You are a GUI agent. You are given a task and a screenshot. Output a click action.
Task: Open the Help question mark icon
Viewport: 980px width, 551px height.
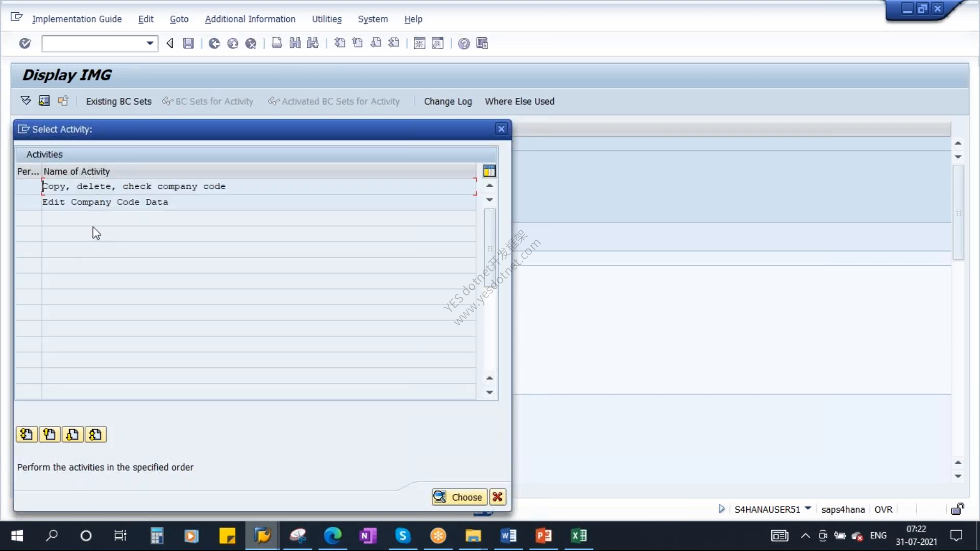click(463, 43)
